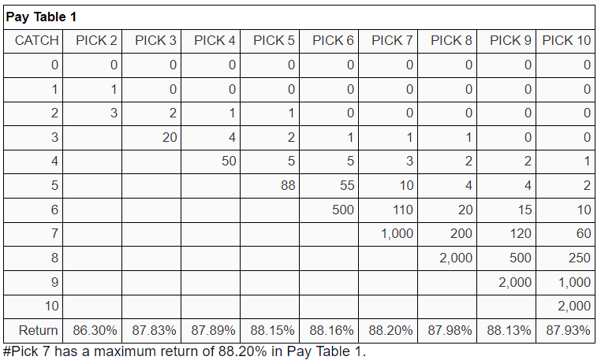Select the PICK 10 column header

click(566, 41)
